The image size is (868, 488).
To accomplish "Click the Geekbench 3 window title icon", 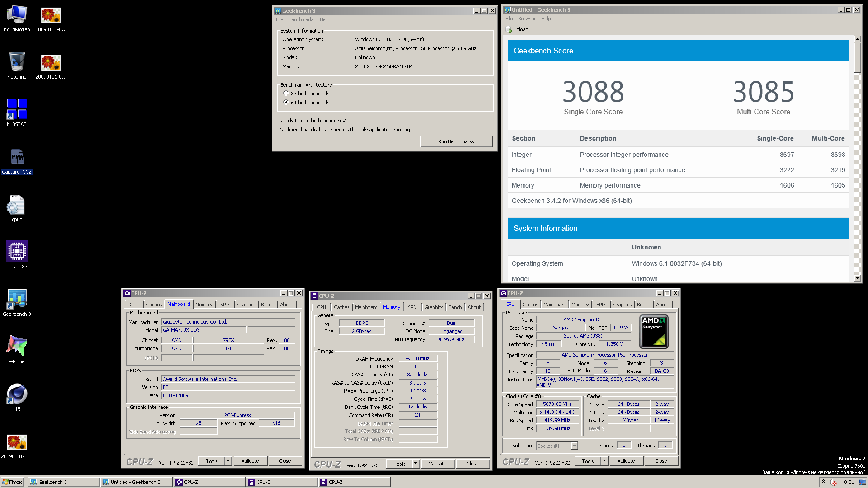I will (278, 10).
